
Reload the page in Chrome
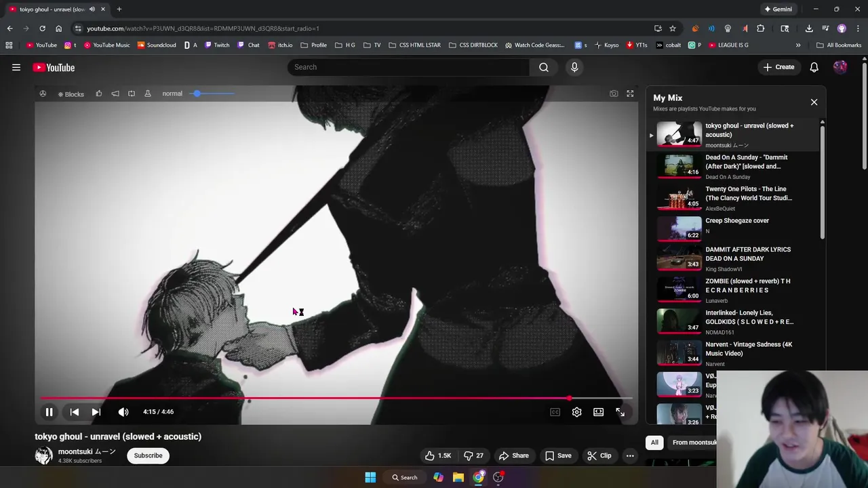pyautogui.click(x=42, y=28)
